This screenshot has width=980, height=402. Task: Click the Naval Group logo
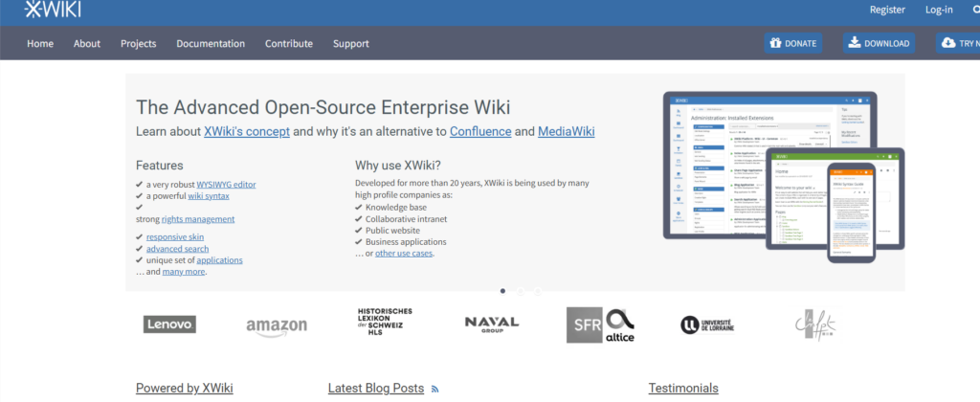coord(491,324)
